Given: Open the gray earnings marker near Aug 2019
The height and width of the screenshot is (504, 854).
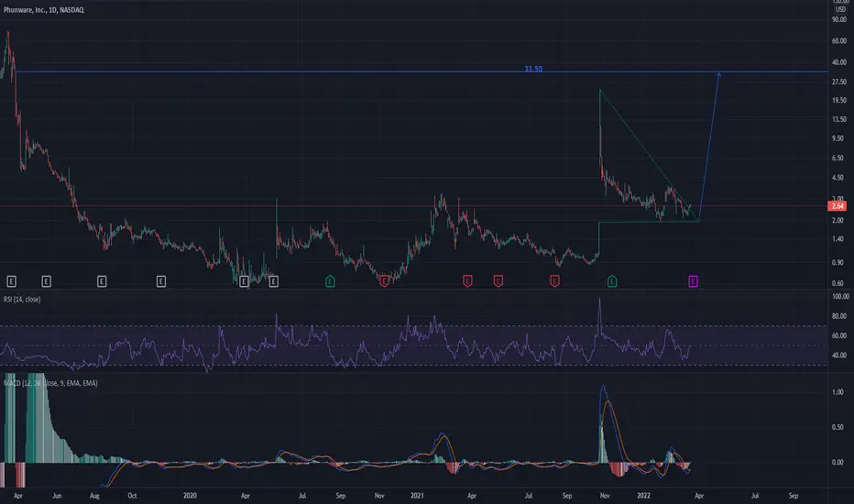Looking at the screenshot, I should coord(102,281).
